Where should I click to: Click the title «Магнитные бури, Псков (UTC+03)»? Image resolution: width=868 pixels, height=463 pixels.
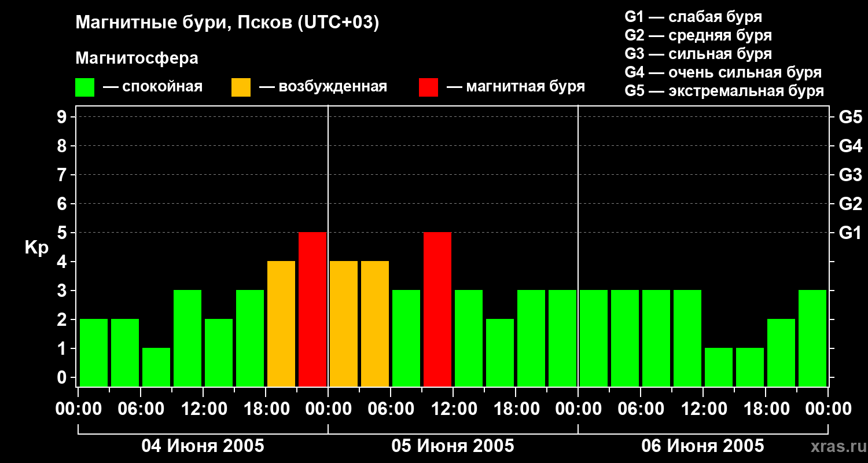pyautogui.click(x=227, y=24)
